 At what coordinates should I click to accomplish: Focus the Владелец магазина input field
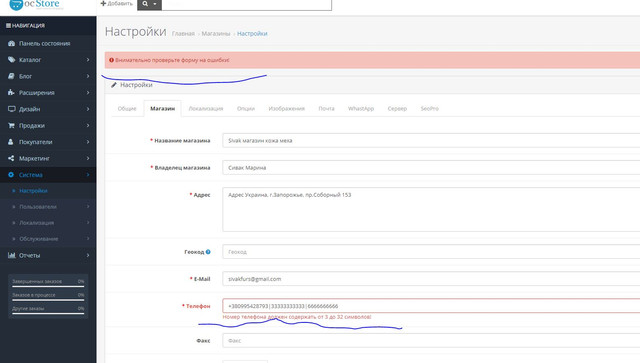coord(431,167)
